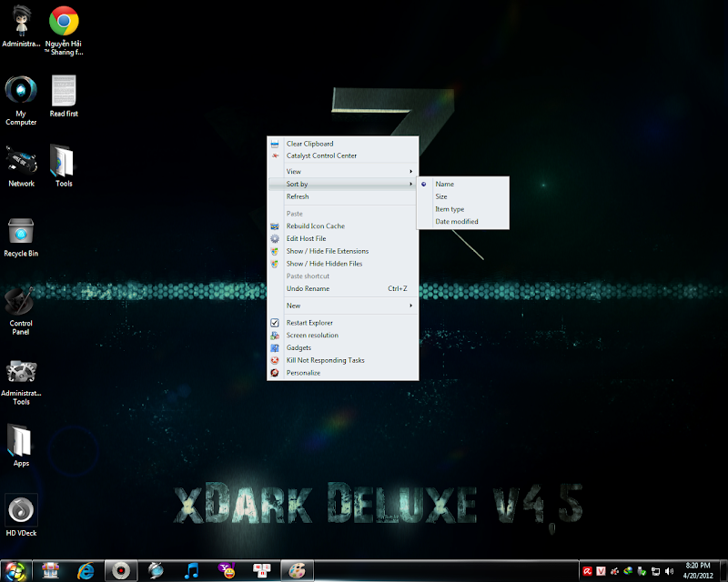
Task: Click the colored sphere tray icon
Action: click(x=628, y=571)
